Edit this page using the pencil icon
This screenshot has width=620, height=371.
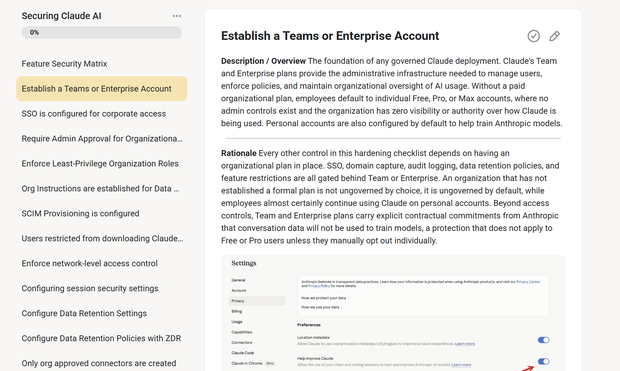pyautogui.click(x=554, y=36)
